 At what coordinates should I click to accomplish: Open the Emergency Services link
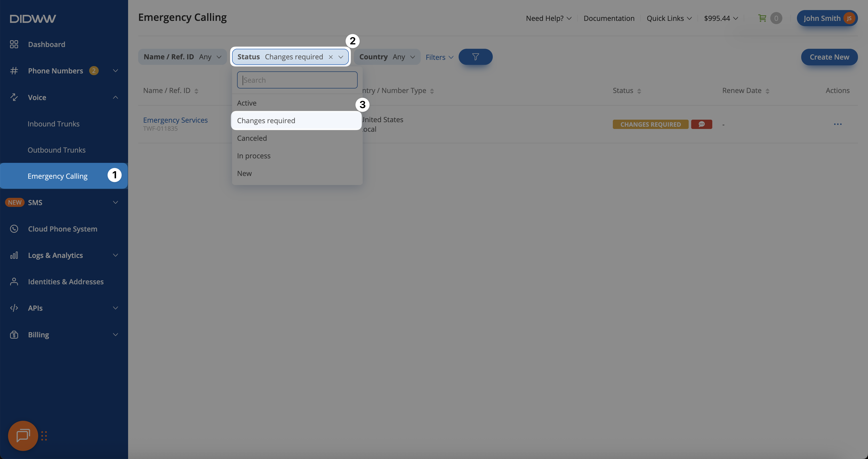click(175, 120)
